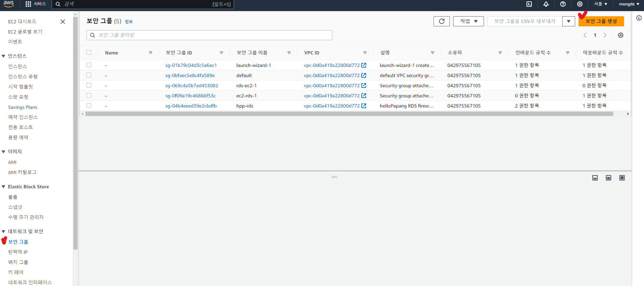Open table preferences gear icon
644x286 pixels.
click(x=621, y=35)
